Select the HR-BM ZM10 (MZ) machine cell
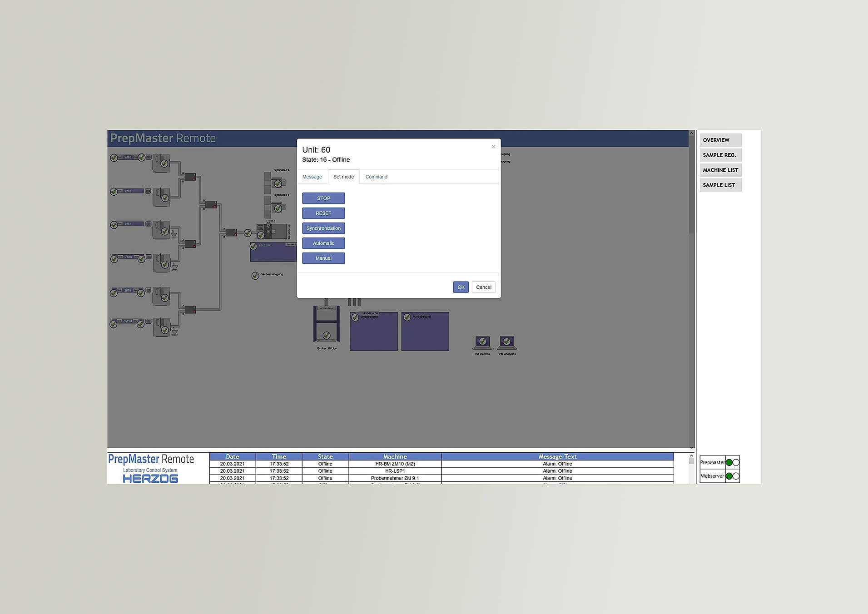The height and width of the screenshot is (614, 868). click(395, 464)
